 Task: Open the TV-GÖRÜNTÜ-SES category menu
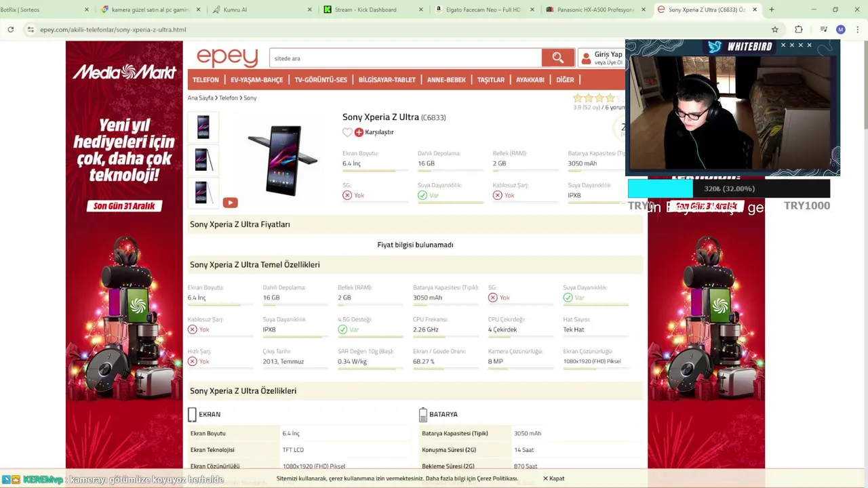tap(321, 80)
